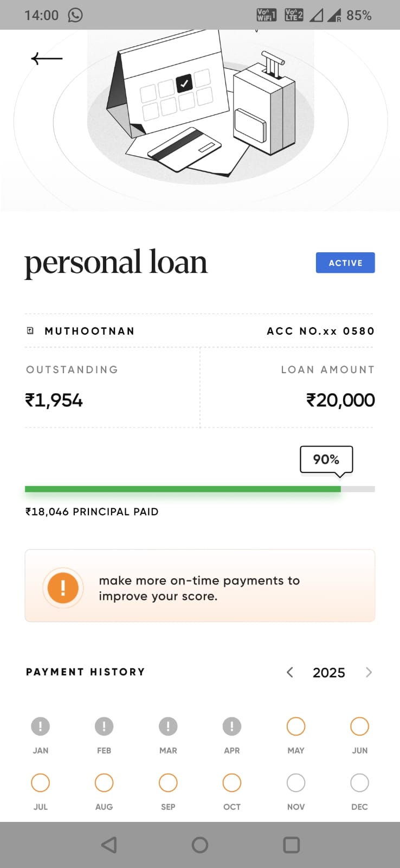The width and height of the screenshot is (400, 868).
Task: Tap the FEB missed payment icon
Action: coord(104,726)
